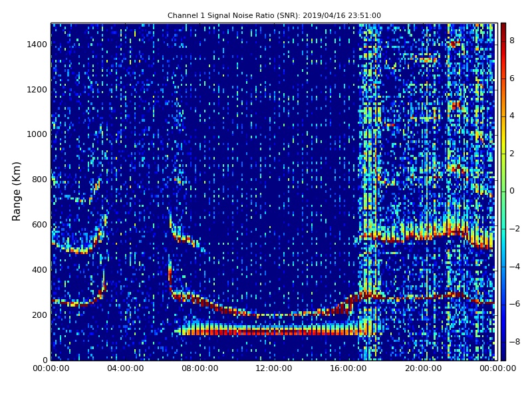Click the 20:00:00 time axis label

click(x=423, y=368)
